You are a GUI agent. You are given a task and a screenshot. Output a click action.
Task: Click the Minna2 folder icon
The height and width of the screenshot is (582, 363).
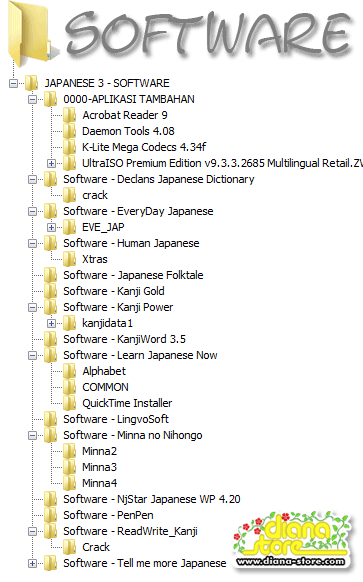point(69,451)
